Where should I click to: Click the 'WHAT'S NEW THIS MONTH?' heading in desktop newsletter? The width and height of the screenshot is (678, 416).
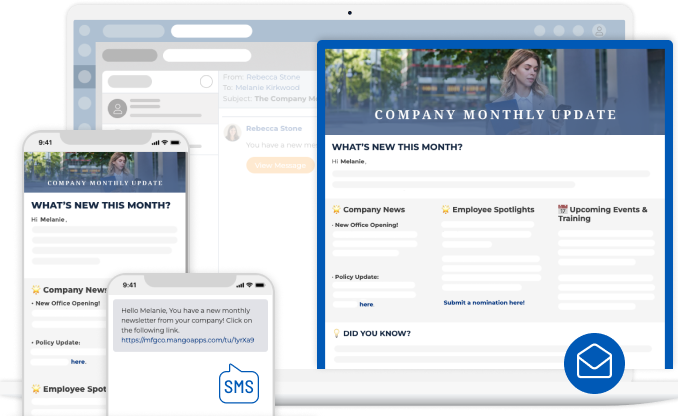coord(397,147)
